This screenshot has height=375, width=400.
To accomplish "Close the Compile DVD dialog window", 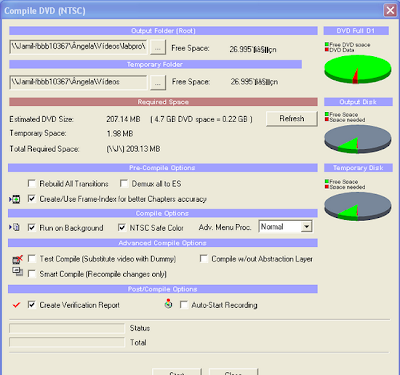I will (390, 10).
